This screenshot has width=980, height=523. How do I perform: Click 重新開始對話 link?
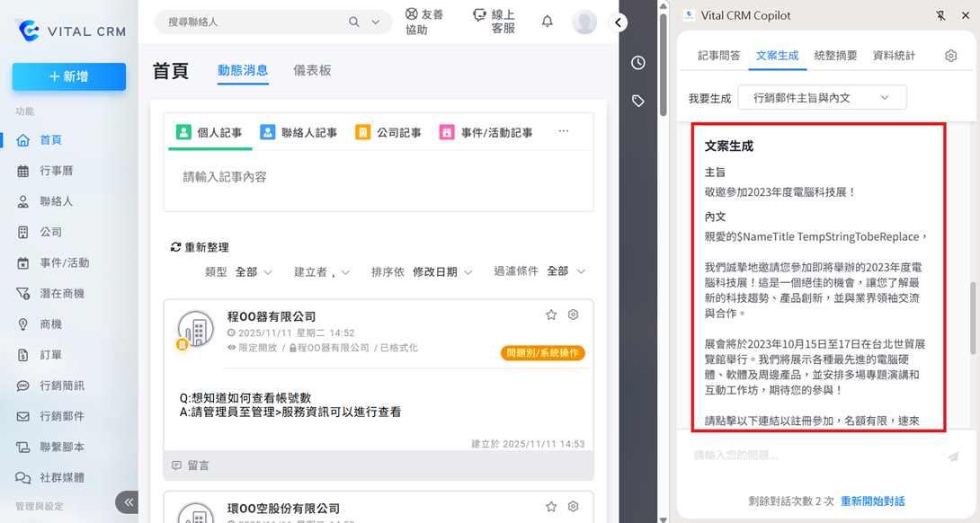(872, 501)
